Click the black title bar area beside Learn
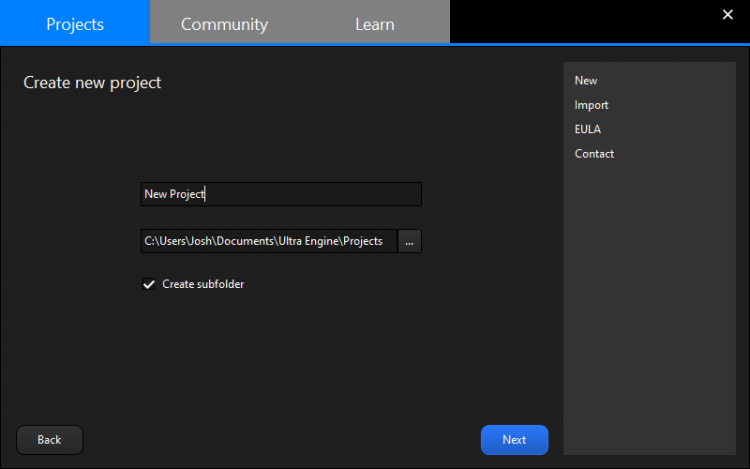This screenshot has width=750, height=469. 580,22
